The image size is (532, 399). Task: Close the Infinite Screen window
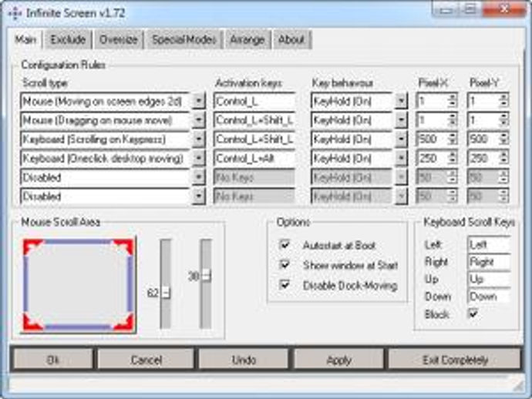(x=504, y=9)
